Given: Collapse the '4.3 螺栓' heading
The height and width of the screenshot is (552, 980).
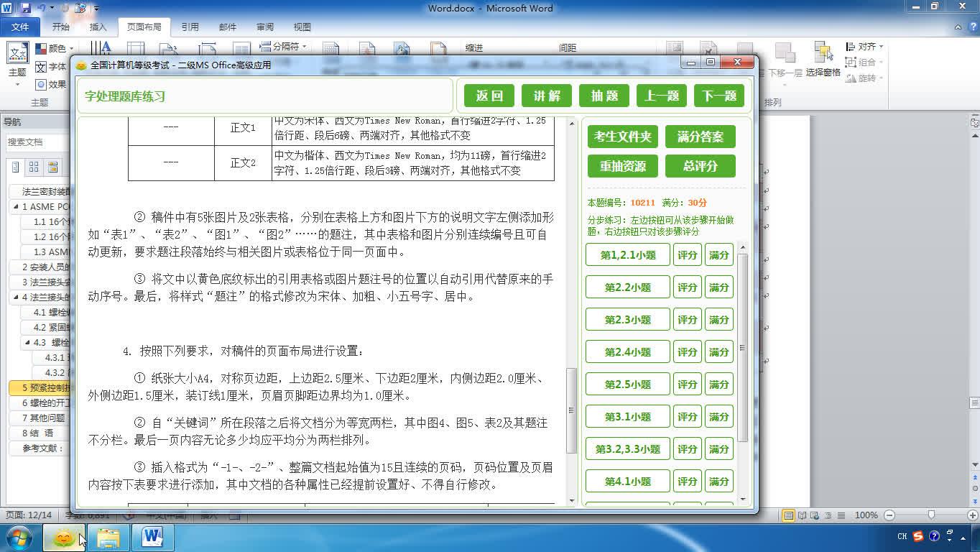Looking at the screenshot, I should click(x=27, y=343).
